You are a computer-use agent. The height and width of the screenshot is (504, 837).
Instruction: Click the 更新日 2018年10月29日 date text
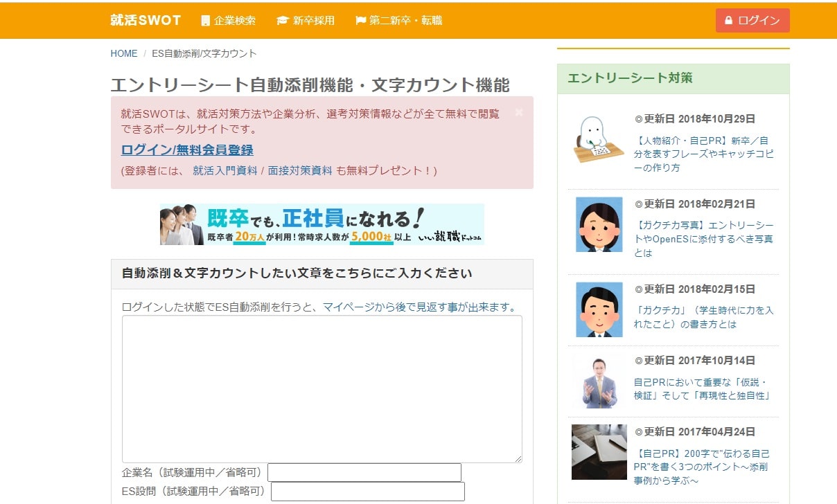click(695, 118)
